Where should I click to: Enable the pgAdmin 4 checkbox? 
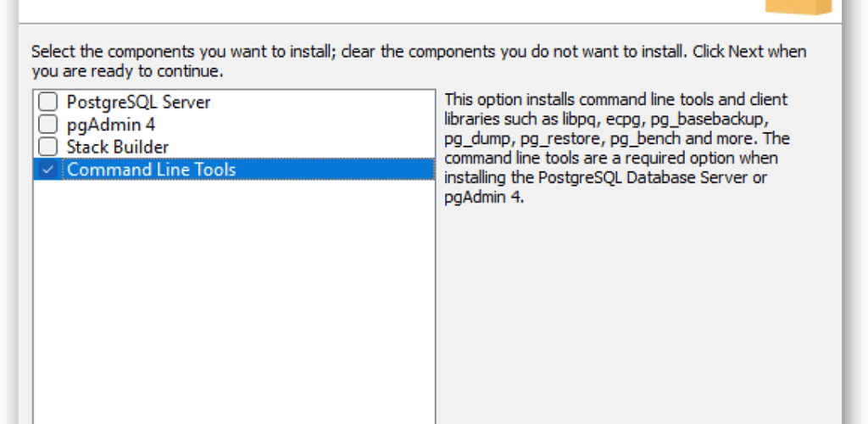point(47,124)
